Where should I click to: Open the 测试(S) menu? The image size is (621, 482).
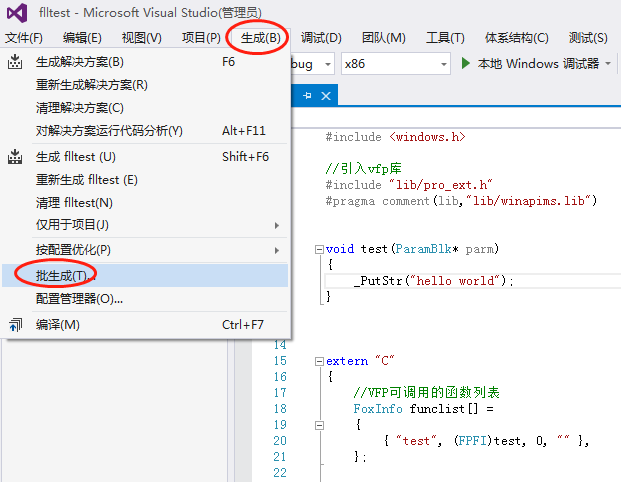[x=588, y=38]
